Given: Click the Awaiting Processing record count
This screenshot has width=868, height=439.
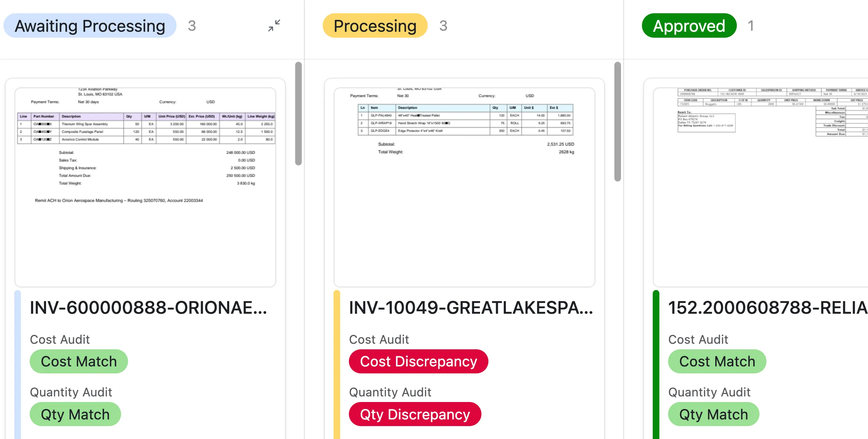Looking at the screenshot, I should point(192,26).
